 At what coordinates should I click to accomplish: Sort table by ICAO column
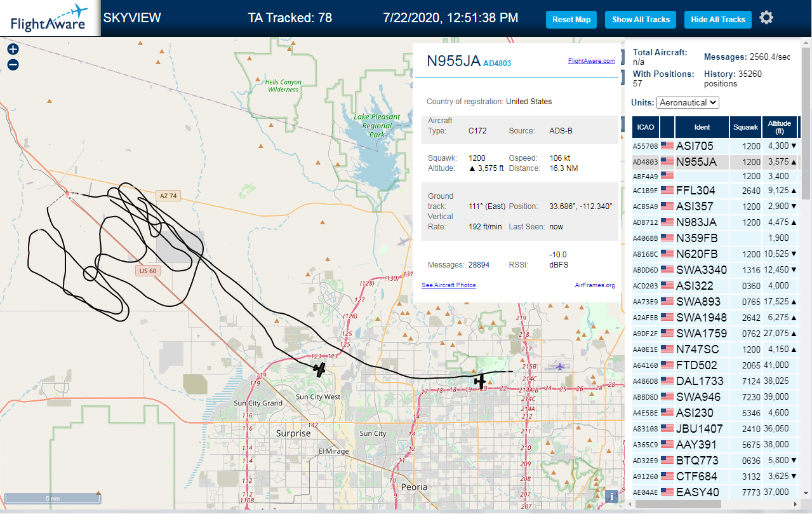point(646,127)
